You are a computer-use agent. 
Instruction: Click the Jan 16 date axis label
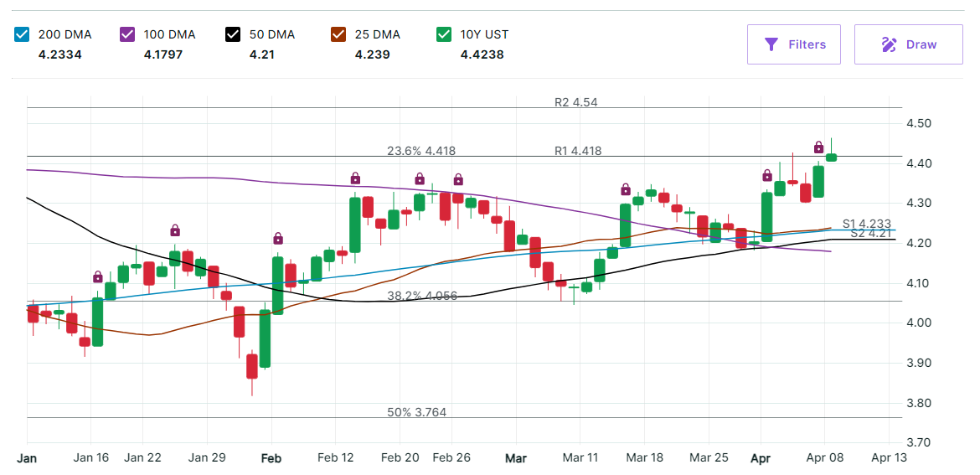(x=91, y=457)
